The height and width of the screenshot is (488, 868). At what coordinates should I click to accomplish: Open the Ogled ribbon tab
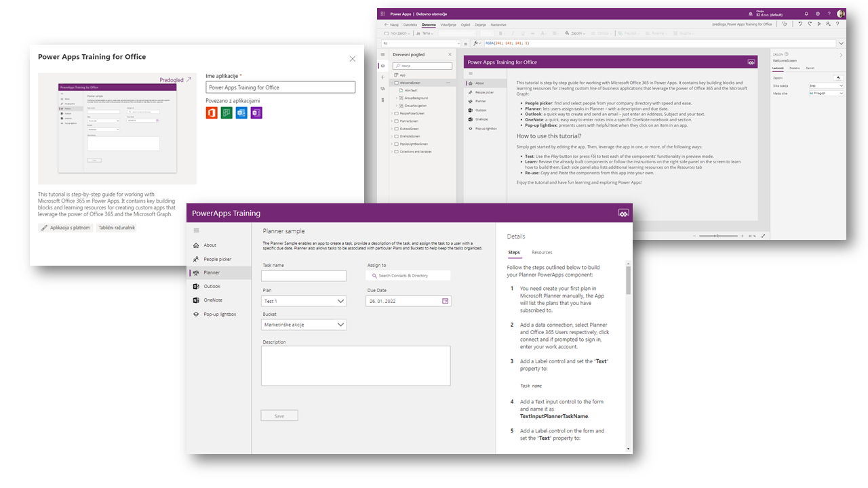pos(465,24)
